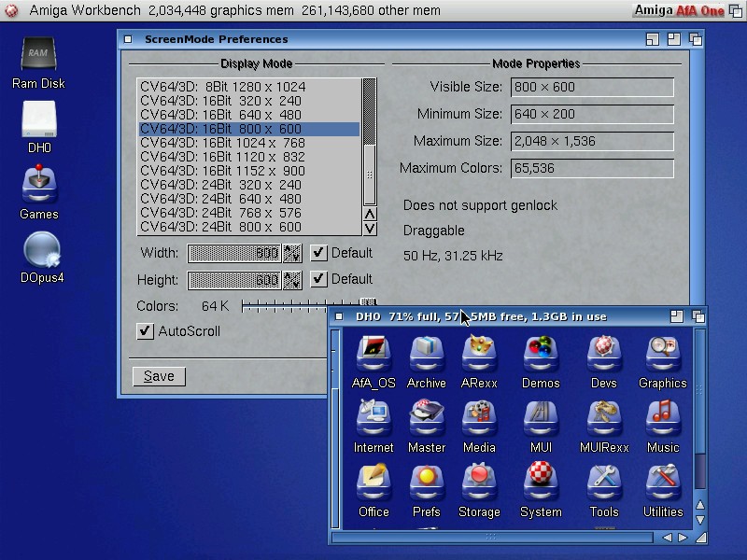This screenshot has width=747, height=560.
Task: Open the Music drawer icon
Action: [x=663, y=419]
